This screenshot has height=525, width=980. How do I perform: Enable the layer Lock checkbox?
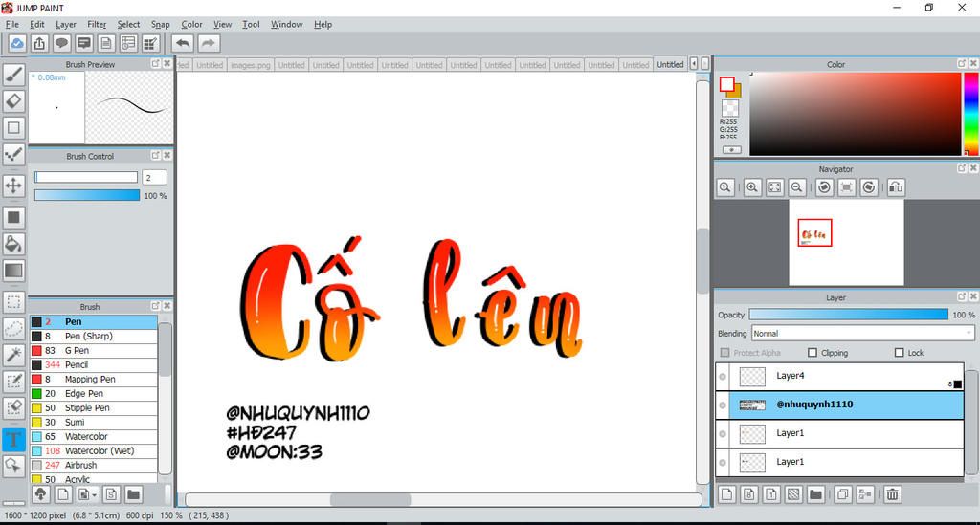(x=900, y=353)
